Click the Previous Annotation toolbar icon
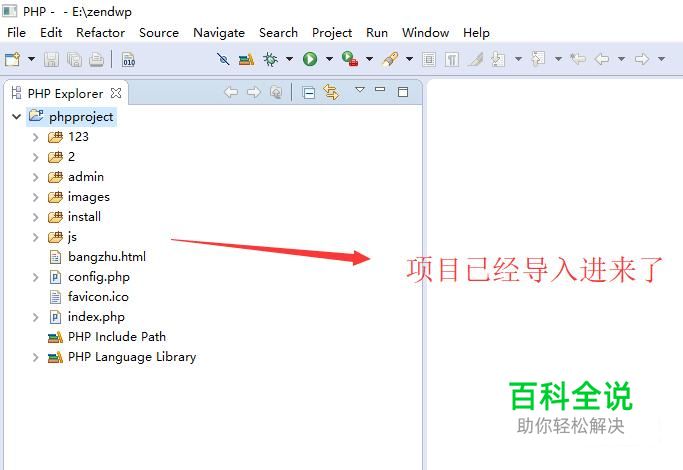Screen dimensions: 683x470 pos(538,58)
